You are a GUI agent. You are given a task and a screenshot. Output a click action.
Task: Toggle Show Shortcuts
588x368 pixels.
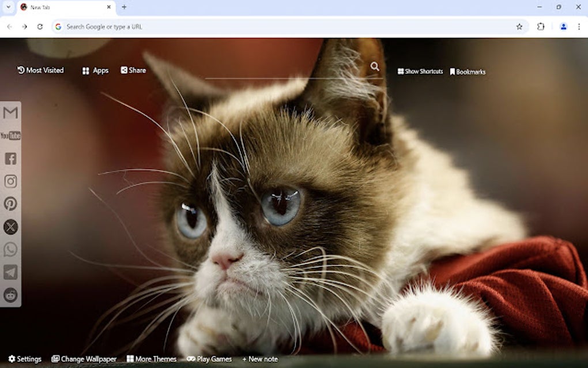click(x=420, y=72)
